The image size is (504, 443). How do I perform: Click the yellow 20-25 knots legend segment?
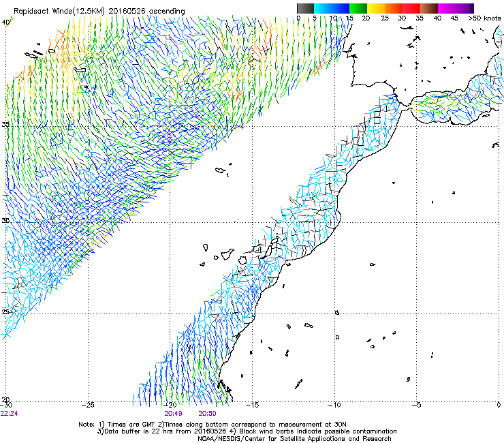[376, 8]
